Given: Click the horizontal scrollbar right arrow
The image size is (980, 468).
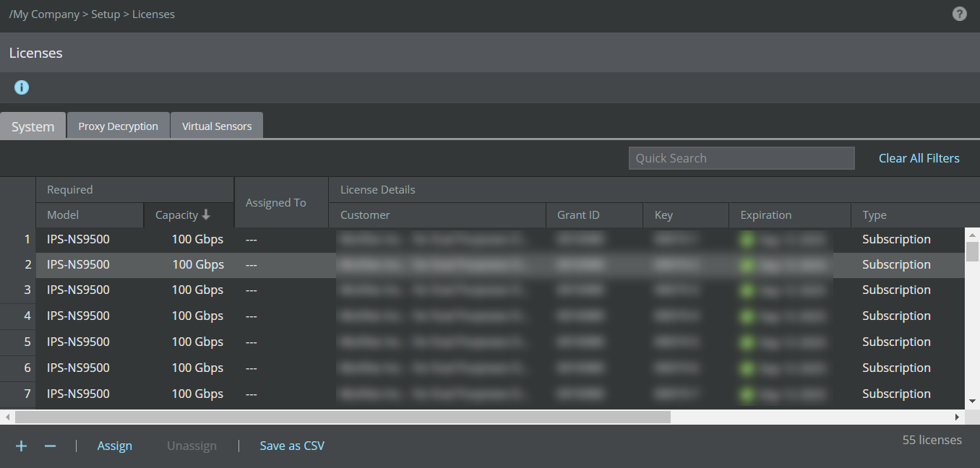Looking at the screenshot, I should point(958,417).
